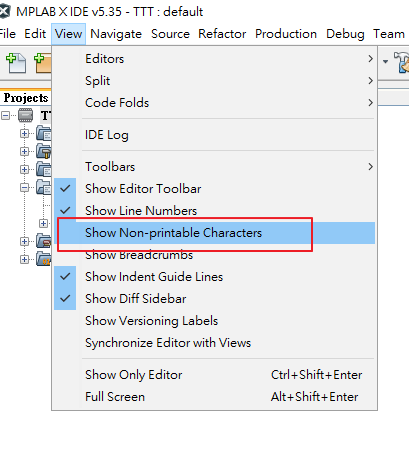Viewport: 409px width, 466px height.
Task: Click the folder icon with the hammer overlay
Action: pyautogui.click(x=44, y=152)
